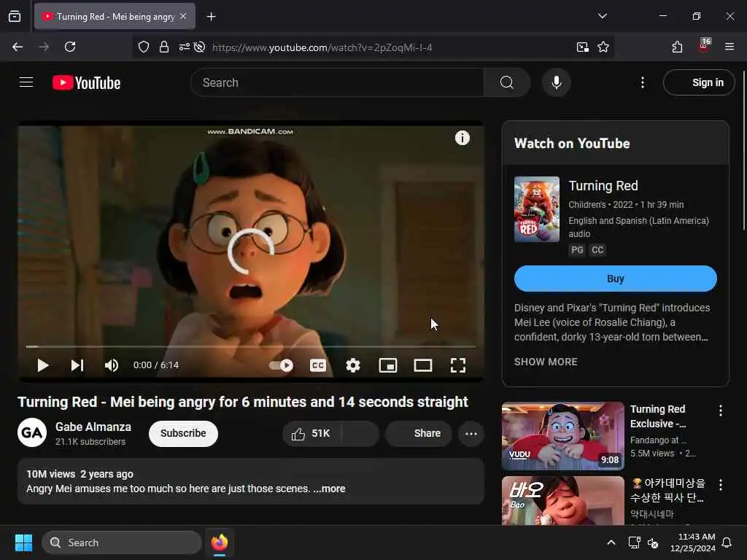Viewport: 747px width, 560px height.
Task: Focus the YouTube search box
Action: point(337,82)
